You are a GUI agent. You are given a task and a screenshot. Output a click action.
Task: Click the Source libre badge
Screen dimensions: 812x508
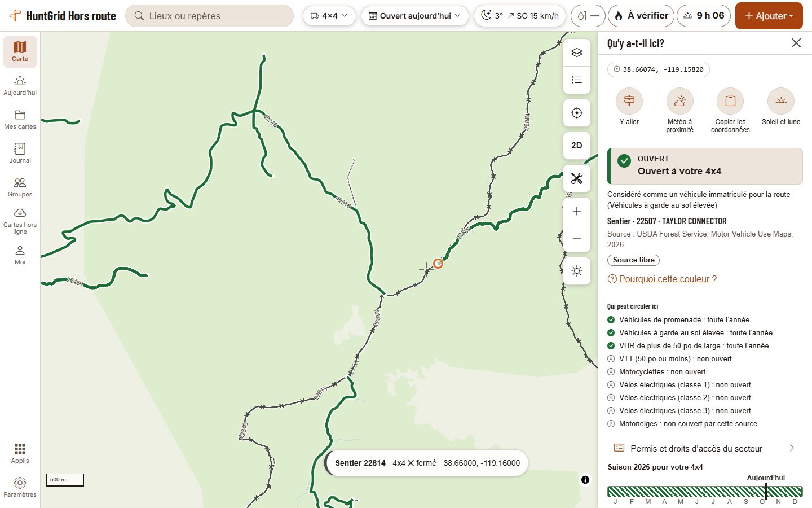(633, 260)
